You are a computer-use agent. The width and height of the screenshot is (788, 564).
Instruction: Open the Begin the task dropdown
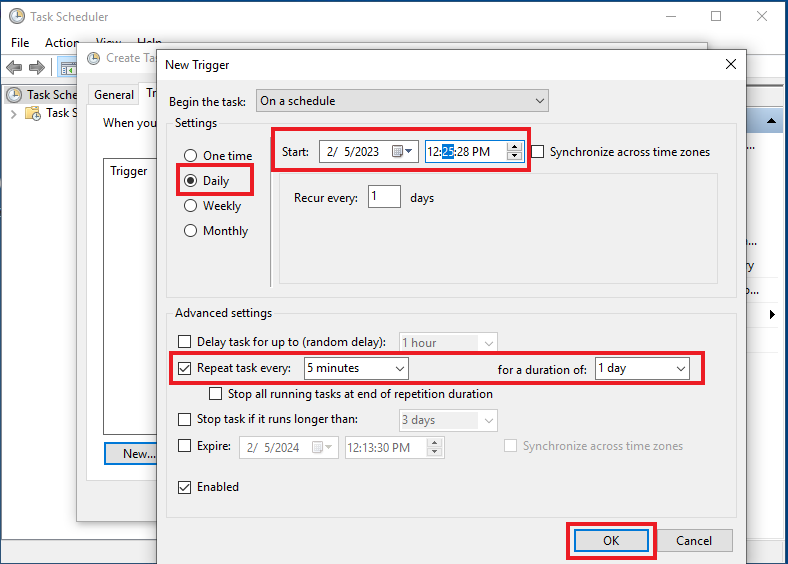click(x=402, y=101)
